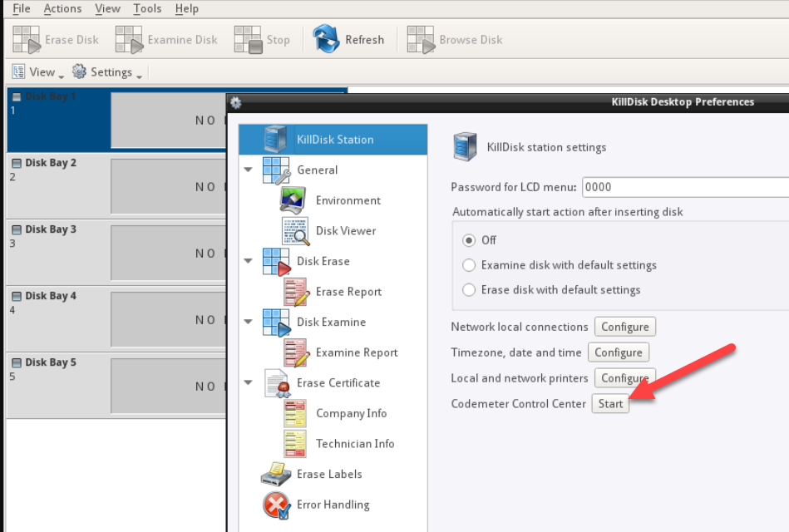This screenshot has height=532, width=789.
Task: Click the Browse Disk toolbar icon
Action: pos(421,40)
